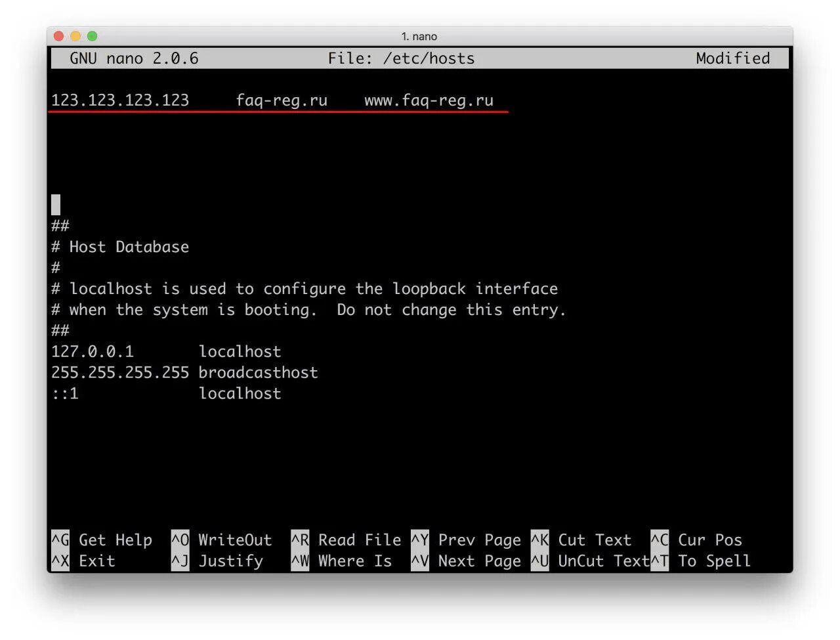Click the ^R Read File shortcut
The image size is (840, 640).
tap(346, 540)
